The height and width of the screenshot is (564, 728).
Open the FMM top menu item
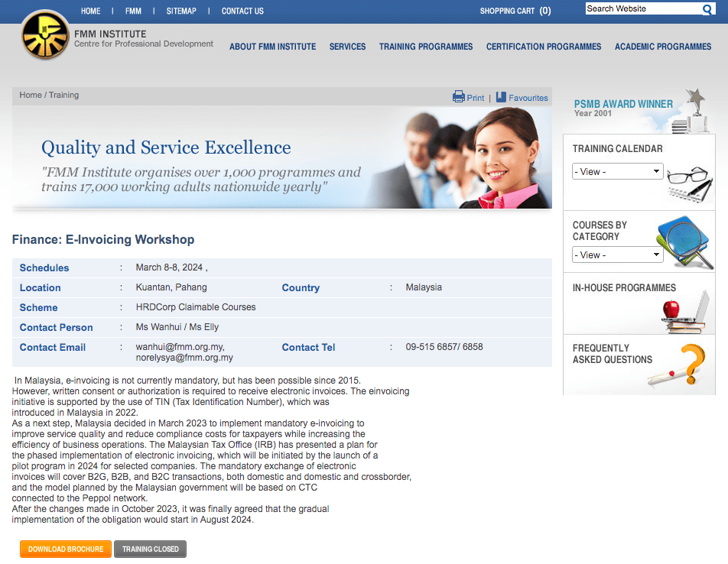[x=133, y=11]
